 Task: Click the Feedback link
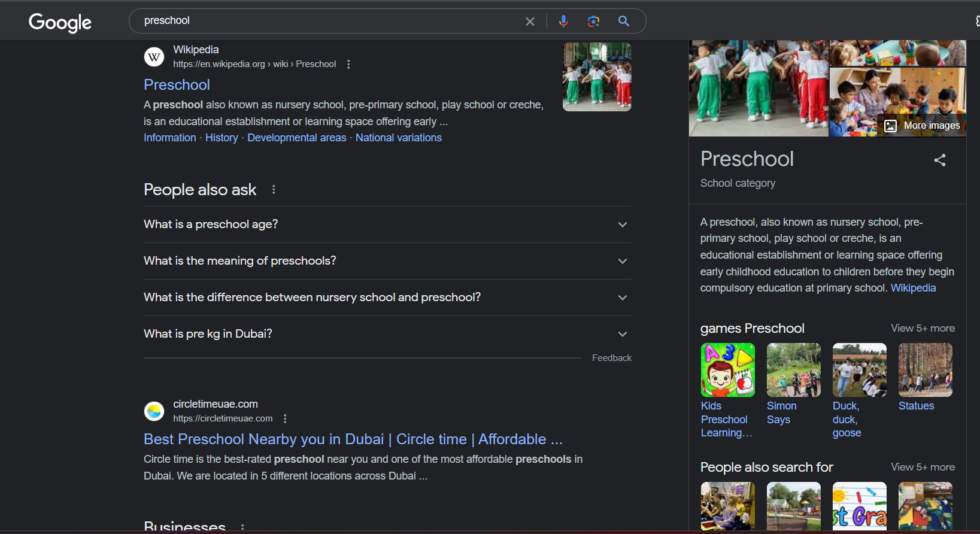612,358
